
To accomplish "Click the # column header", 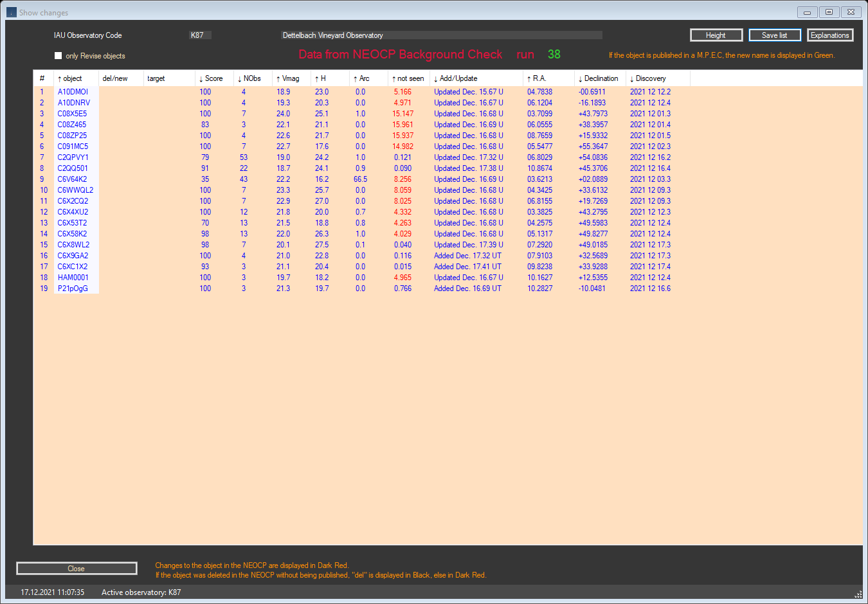I will pos(44,78).
